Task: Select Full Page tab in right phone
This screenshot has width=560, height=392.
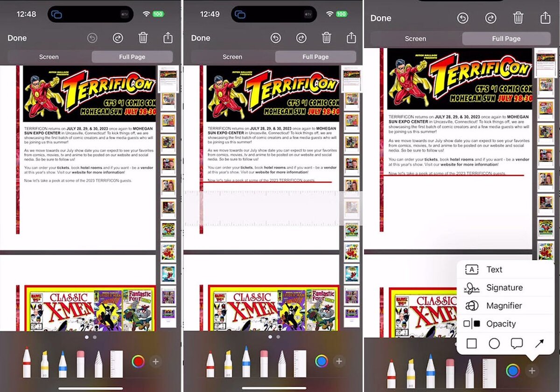Action: (506, 39)
